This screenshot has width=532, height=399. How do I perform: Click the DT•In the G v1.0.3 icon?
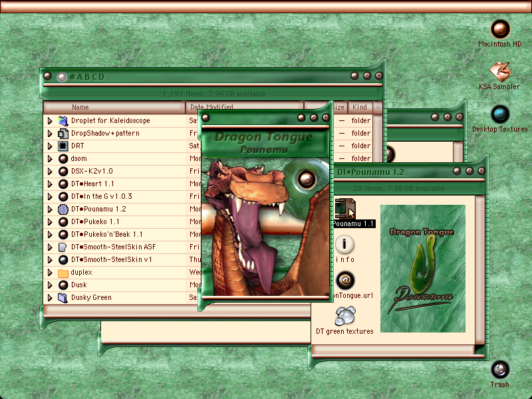tap(63, 196)
